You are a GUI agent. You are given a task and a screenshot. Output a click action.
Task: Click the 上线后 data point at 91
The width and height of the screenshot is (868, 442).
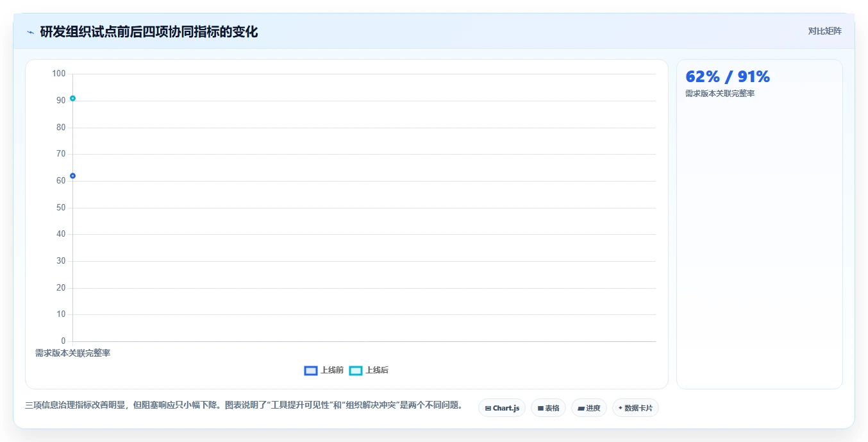coord(72,98)
